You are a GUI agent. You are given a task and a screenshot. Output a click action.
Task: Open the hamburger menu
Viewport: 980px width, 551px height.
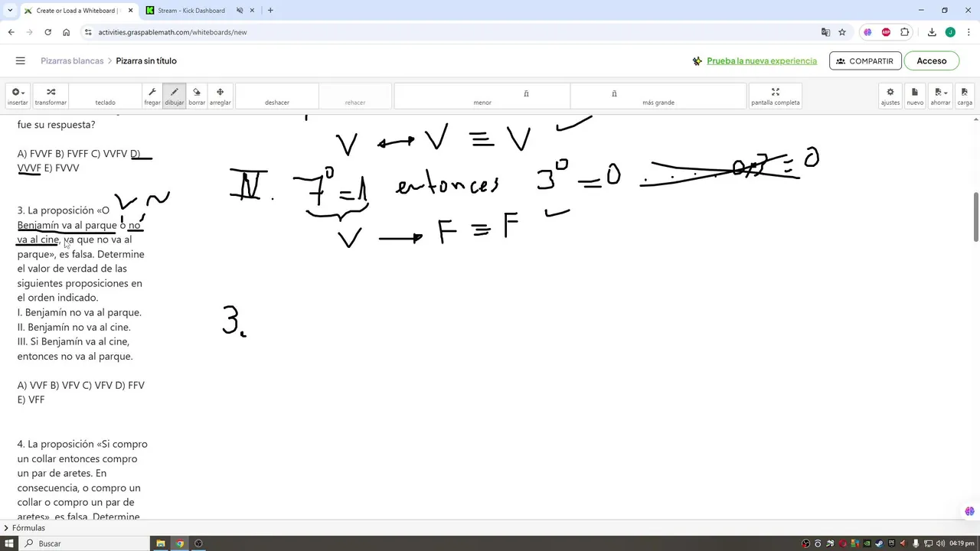[21, 60]
